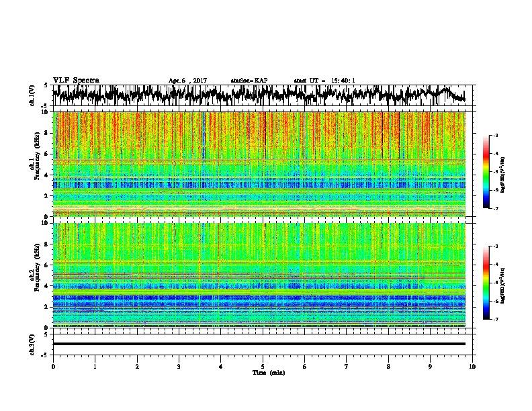Click the "-3" label on ch.1 colorbar
Image resolution: width=532 pixels, height=411 pixels.
point(495,136)
